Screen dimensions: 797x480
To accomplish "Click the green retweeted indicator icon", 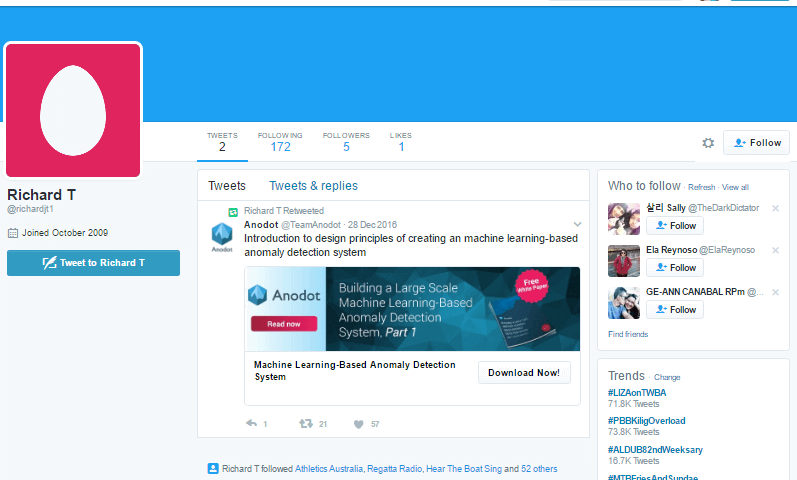I will point(233,212).
